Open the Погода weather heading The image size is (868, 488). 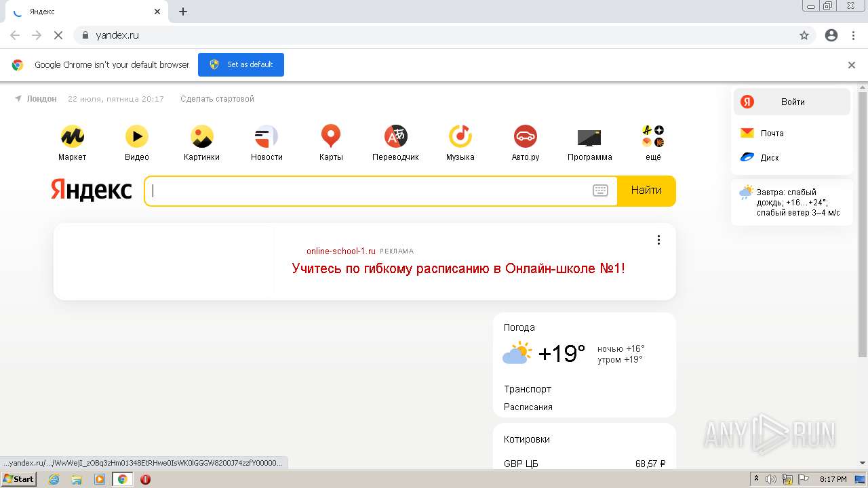(x=519, y=327)
